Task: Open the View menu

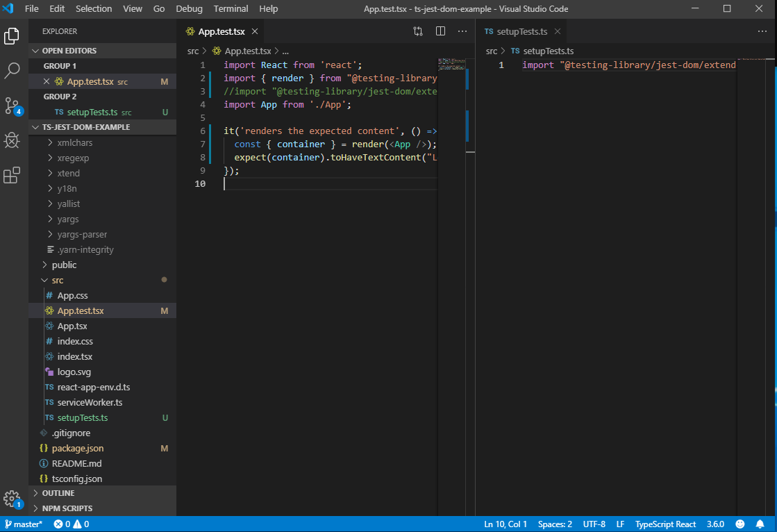Action: click(x=133, y=9)
